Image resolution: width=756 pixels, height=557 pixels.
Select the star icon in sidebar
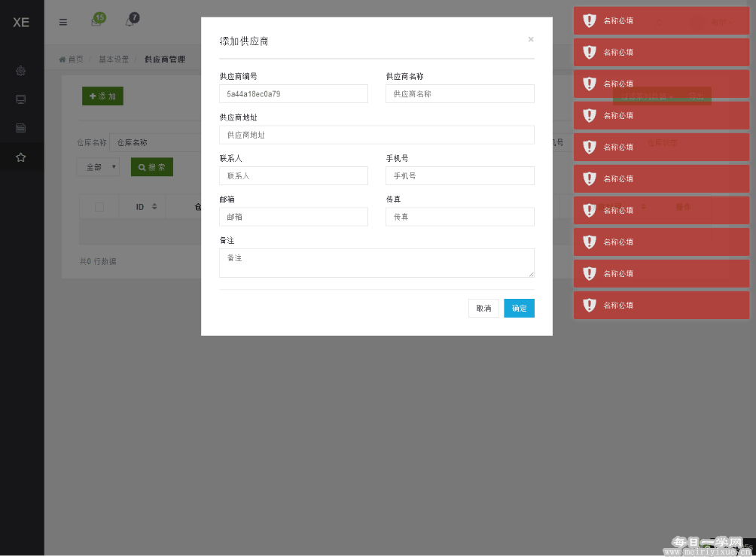tap(21, 157)
